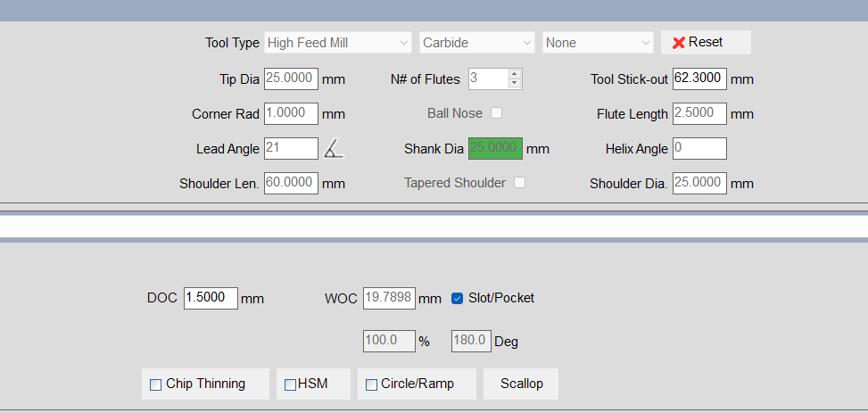This screenshot has height=413, width=868.
Task: Click the lead angle icon
Action: click(334, 149)
